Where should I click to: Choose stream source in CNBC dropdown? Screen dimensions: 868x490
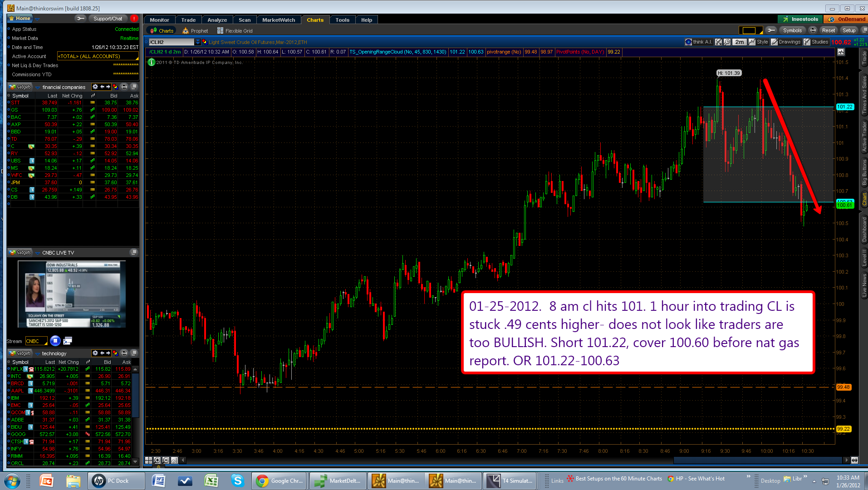tap(36, 341)
